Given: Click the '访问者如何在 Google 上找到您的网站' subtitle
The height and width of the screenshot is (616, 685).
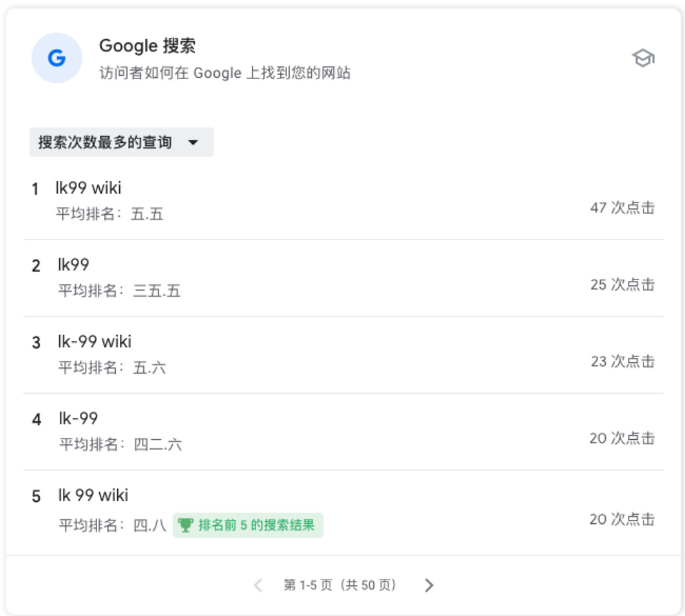Looking at the screenshot, I should (x=225, y=73).
